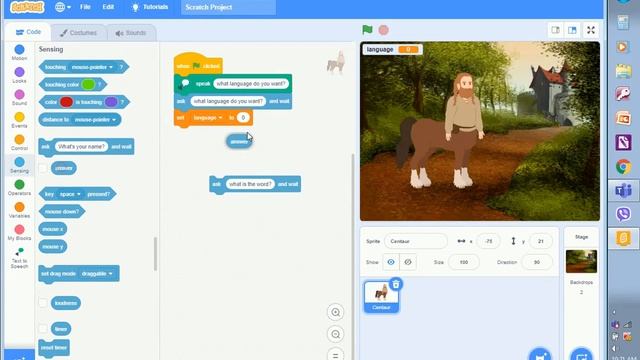Click the value 0 in set language block
This screenshot has height=360, width=640.
click(243, 118)
